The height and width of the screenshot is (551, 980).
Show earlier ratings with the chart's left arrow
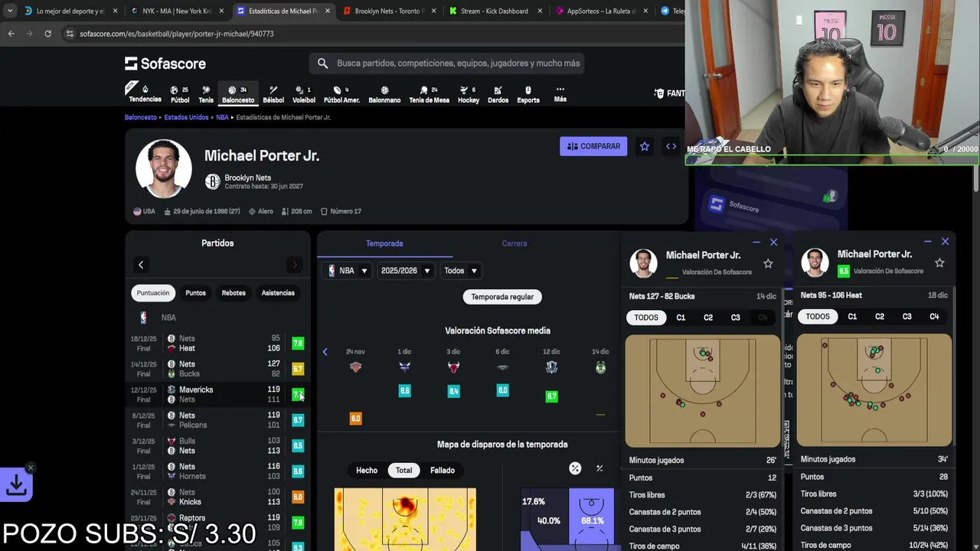tap(325, 352)
